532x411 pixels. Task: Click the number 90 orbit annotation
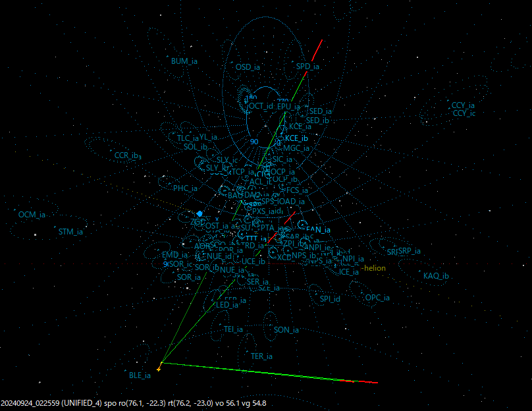[253, 141]
